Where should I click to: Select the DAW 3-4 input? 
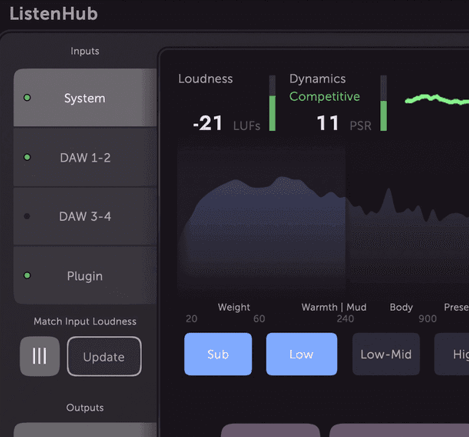point(85,216)
